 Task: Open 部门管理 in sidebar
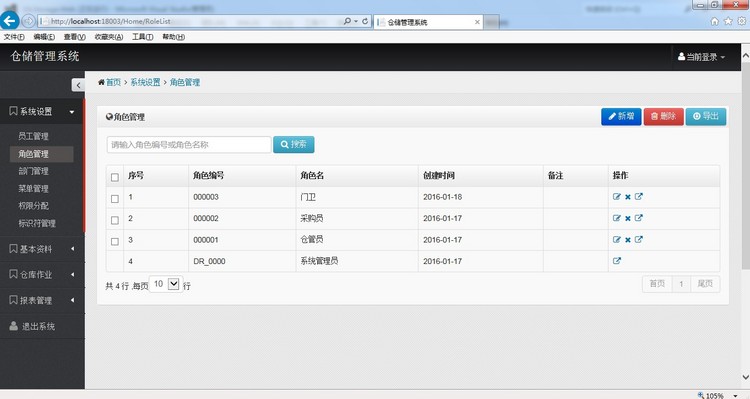pos(33,171)
